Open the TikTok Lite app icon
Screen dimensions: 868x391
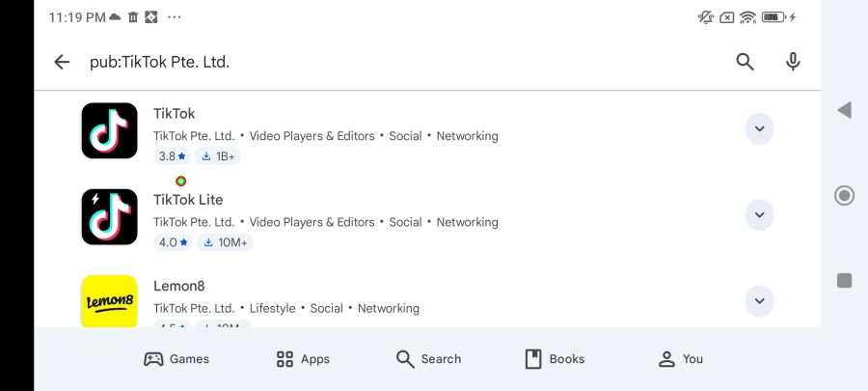coord(109,216)
